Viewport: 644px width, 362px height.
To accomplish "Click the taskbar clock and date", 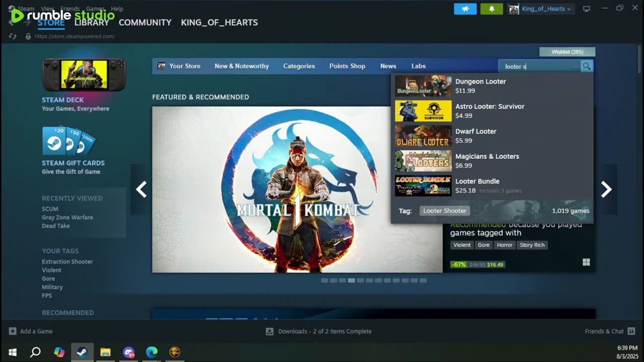I will tap(627, 352).
